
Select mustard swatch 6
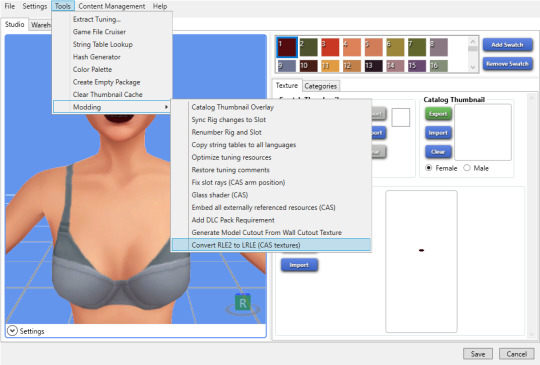(395, 47)
